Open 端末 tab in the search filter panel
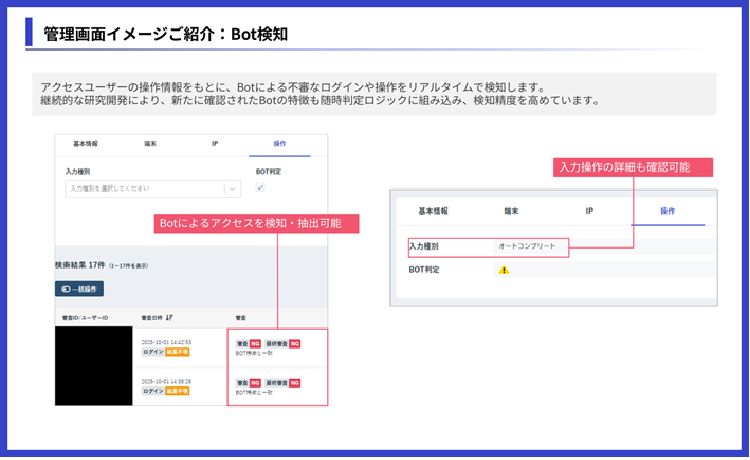Screen dimensions: 750x460 click(x=151, y=143)
